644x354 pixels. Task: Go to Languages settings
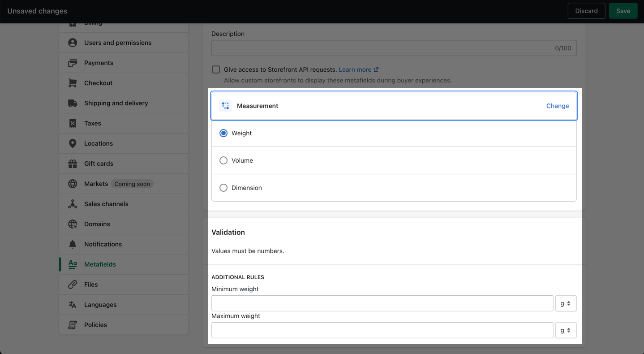click(124, 305)
